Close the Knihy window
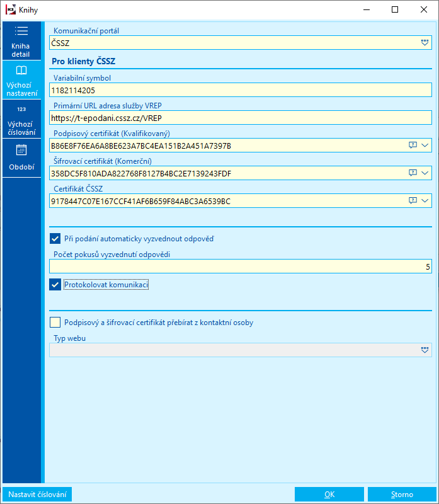 pyautogui.click(x=424, y=9)
